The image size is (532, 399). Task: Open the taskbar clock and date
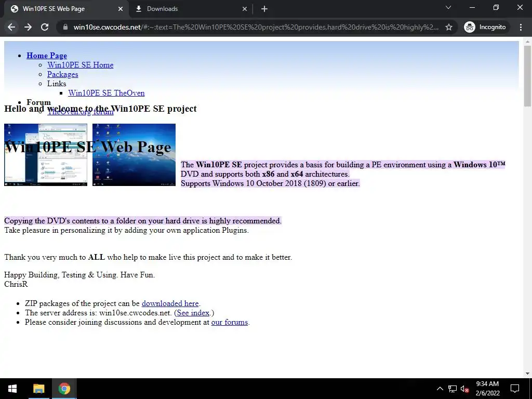(487, 389)
